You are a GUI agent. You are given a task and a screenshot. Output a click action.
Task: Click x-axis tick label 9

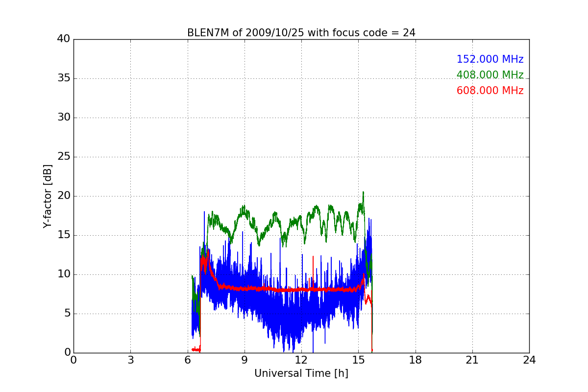tap(245, 360)
